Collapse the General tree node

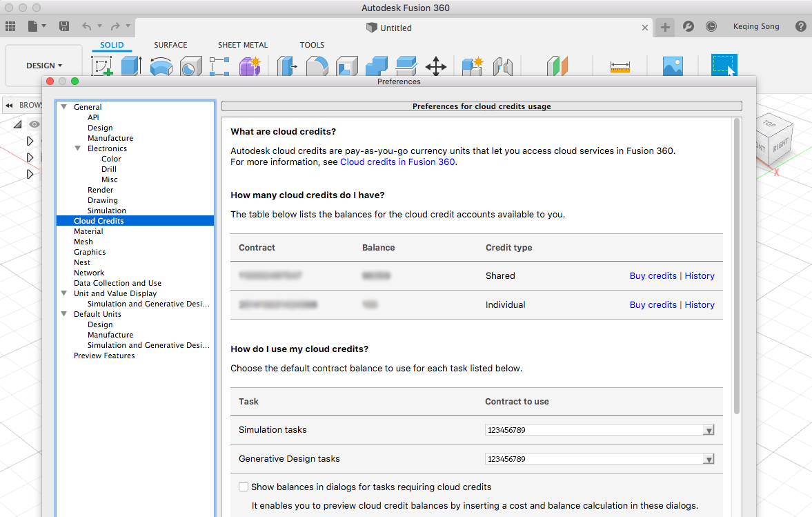(63, 107)
